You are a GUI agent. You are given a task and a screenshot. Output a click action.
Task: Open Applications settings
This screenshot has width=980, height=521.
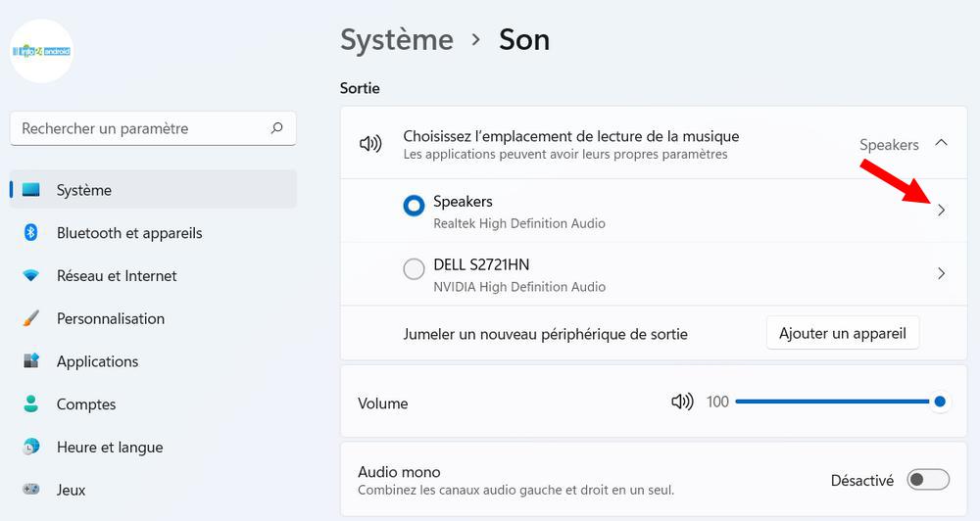point(153,360)
